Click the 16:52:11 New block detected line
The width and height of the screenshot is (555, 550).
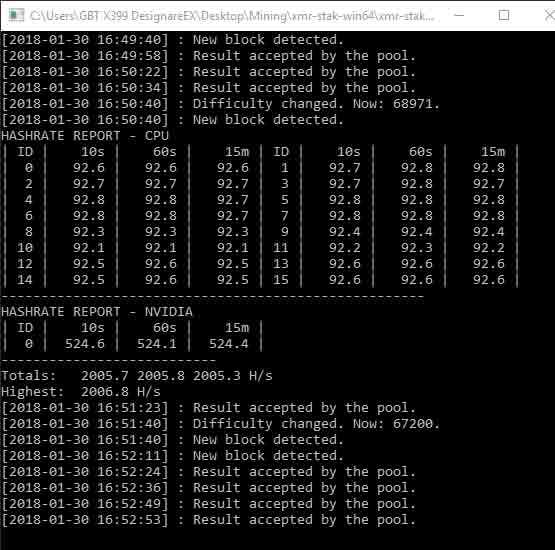coord(172,456)
